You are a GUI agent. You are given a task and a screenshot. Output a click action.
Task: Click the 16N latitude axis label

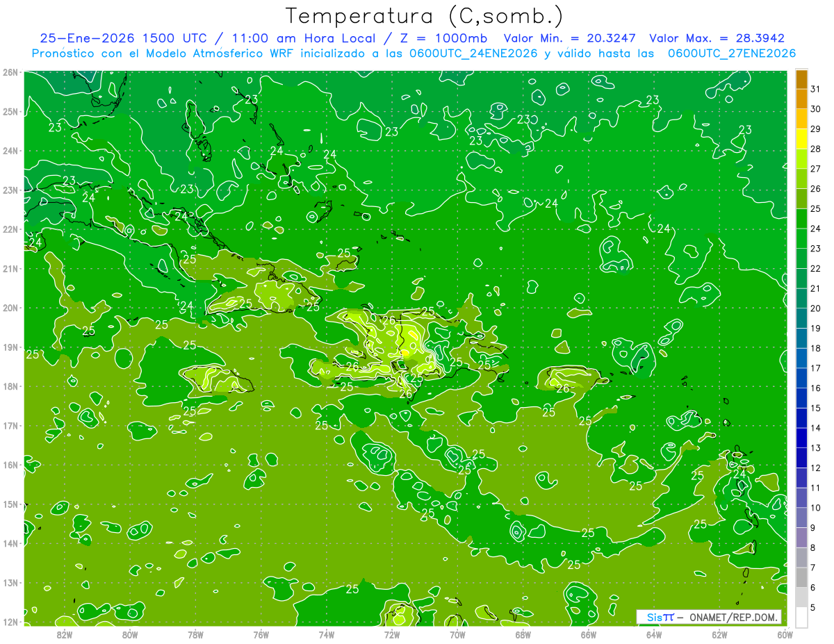click(x=10, y=465)
